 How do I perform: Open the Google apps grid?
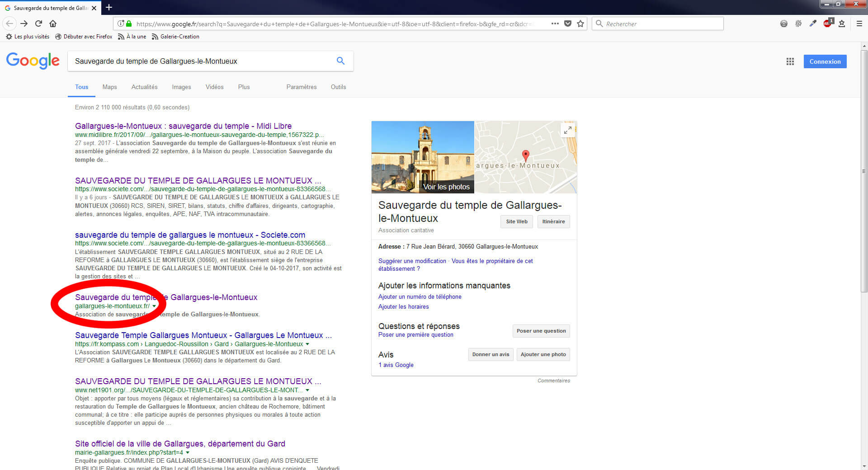pyautogui.click(x=790, y=61)
